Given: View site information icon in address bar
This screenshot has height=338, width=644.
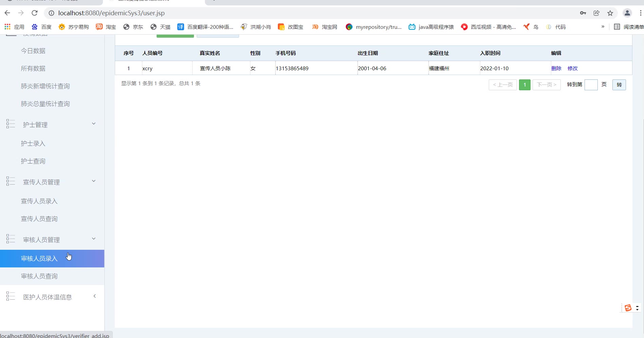Looking at the screenshot, I should coord(51,13).
